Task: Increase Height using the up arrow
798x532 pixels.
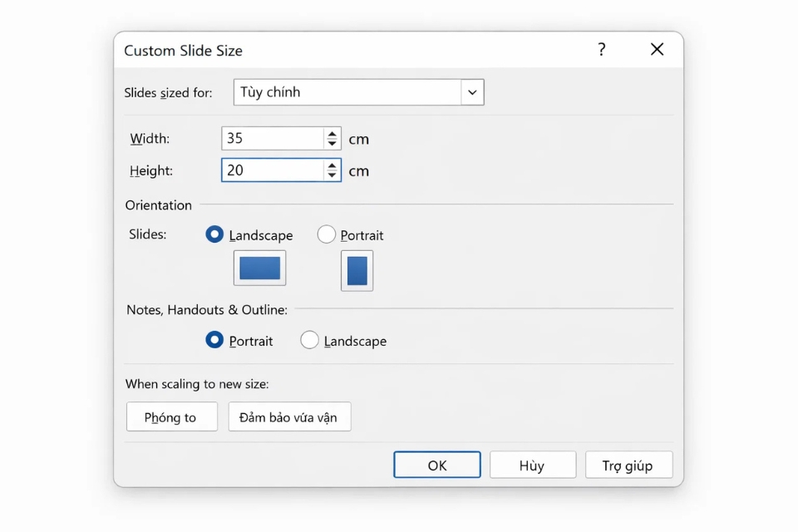Action: click(332, 165)
